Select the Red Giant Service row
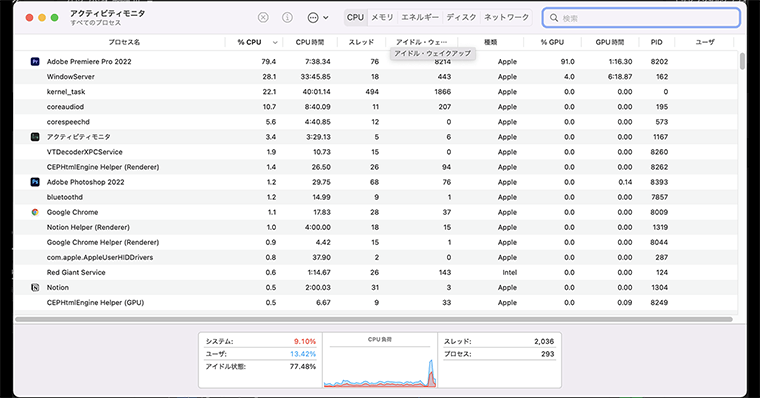Image resolution: width=760 pixels, height=398 pixels. tap(376, 272)
